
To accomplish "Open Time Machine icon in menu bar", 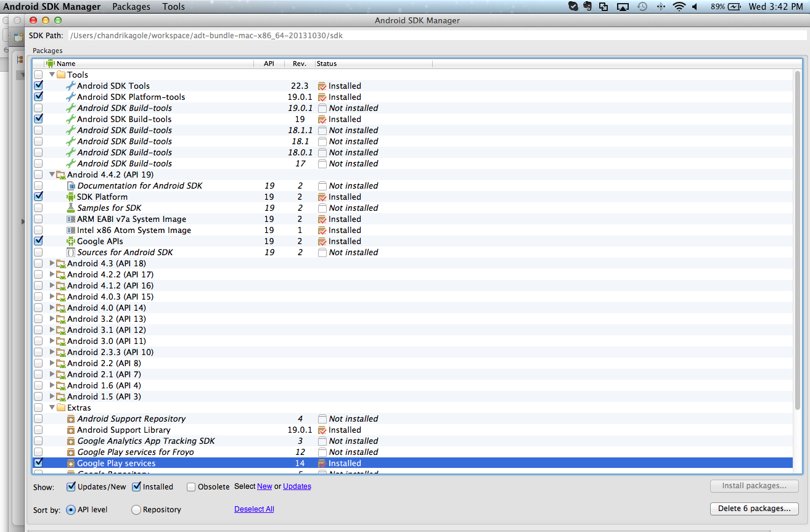I will click(642, 7).
